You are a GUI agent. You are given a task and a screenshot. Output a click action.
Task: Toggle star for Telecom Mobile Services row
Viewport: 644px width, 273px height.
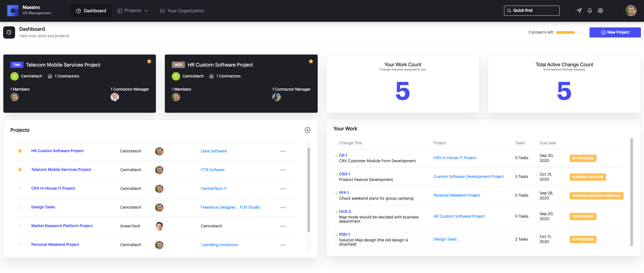click(20, 170)
